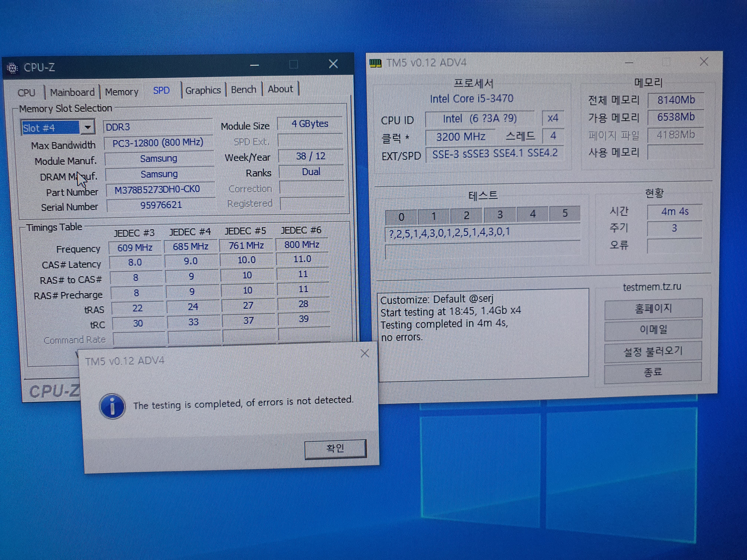This screenshot has height=560, width=747.
Task: Click the Intel Core i5-3470 processor name
Action: click(472, 99)
